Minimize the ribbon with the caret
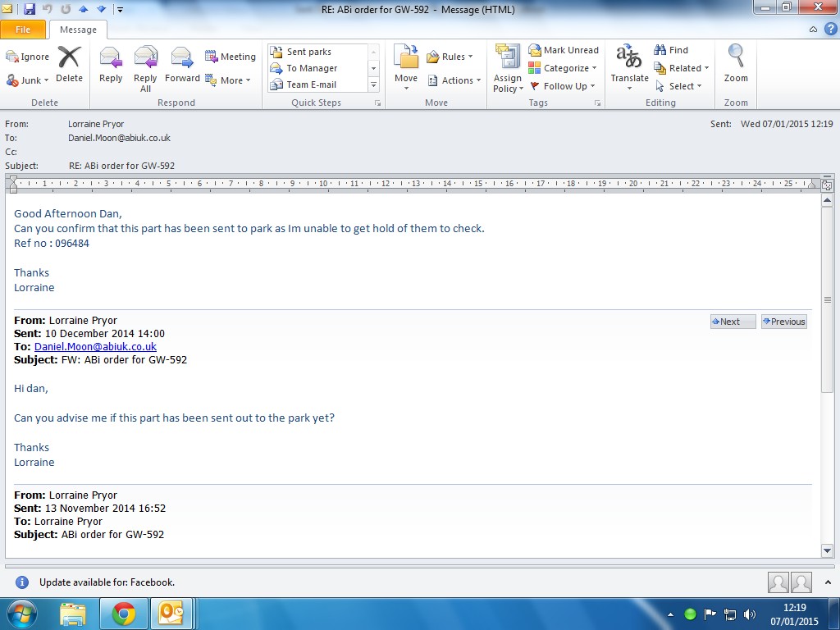 click(813, 30)
